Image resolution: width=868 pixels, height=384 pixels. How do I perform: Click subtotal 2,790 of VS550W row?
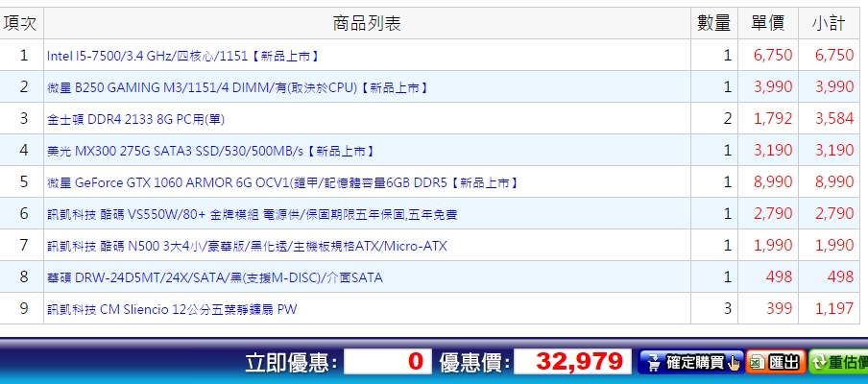[834, 213]
